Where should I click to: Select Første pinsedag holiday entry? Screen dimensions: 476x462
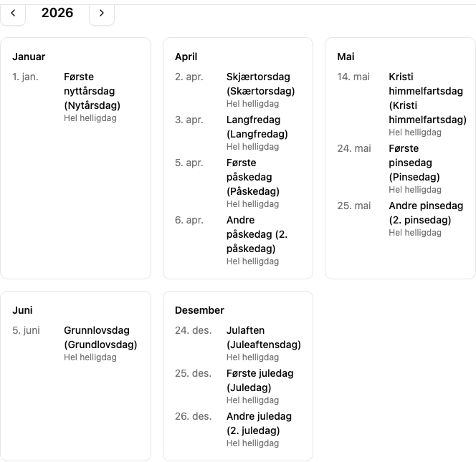coord(402,168)
